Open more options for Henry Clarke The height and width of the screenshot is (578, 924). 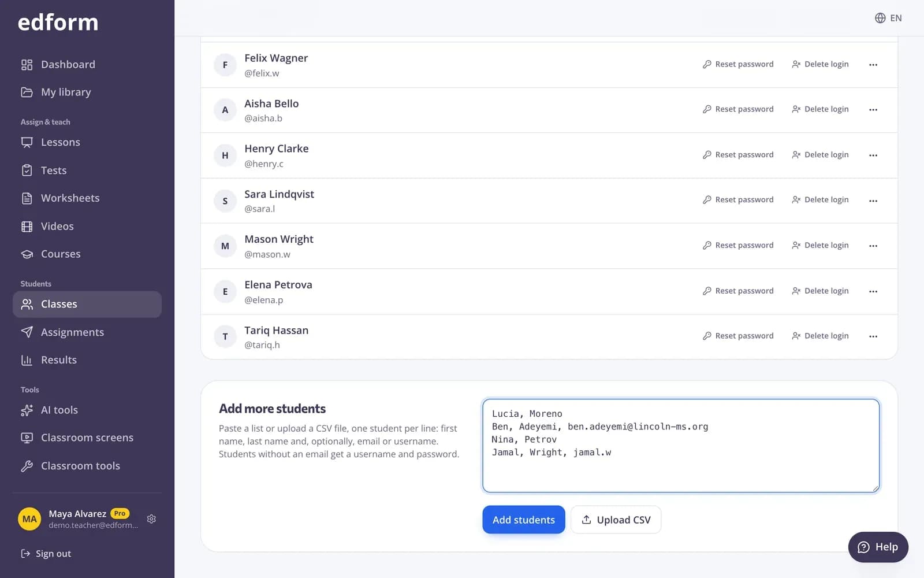873,155
